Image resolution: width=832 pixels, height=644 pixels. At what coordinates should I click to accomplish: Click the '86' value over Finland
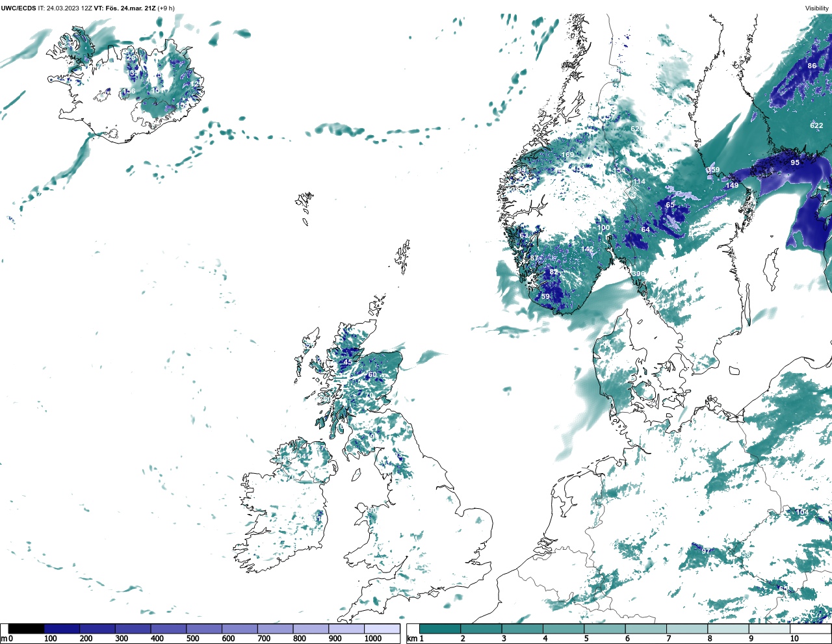coord(812,66)
